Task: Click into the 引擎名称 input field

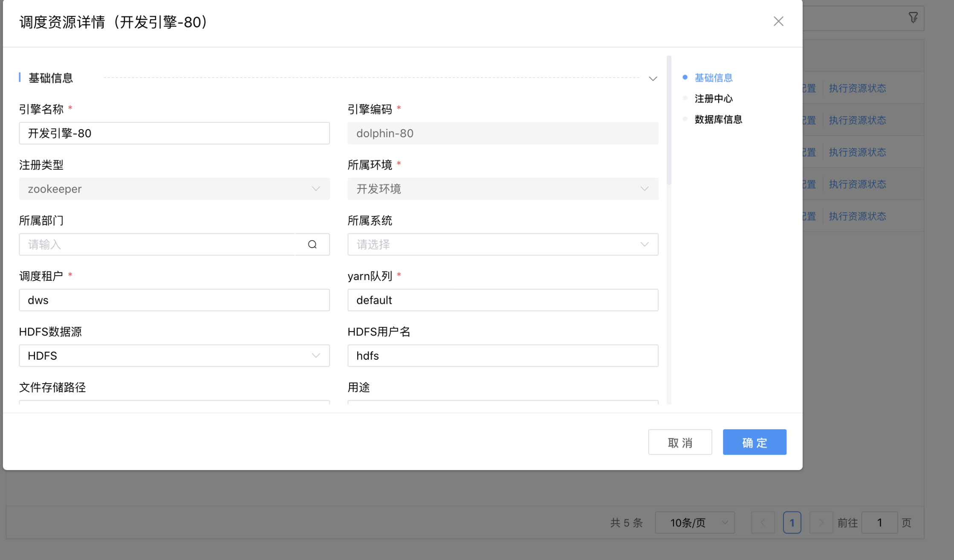Action: (x=174, y=133)
